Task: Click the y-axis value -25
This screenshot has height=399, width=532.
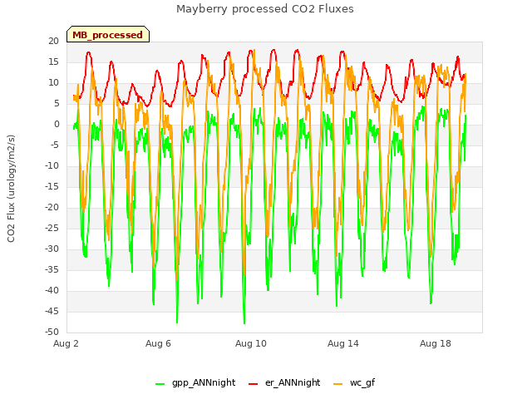Action: pos(52,228)
